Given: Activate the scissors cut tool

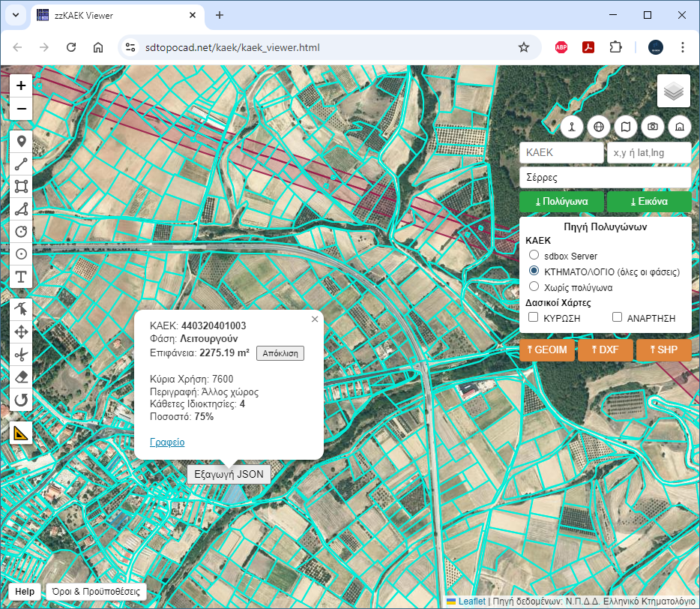Looking at the screenshot, I should click(21, 354).
